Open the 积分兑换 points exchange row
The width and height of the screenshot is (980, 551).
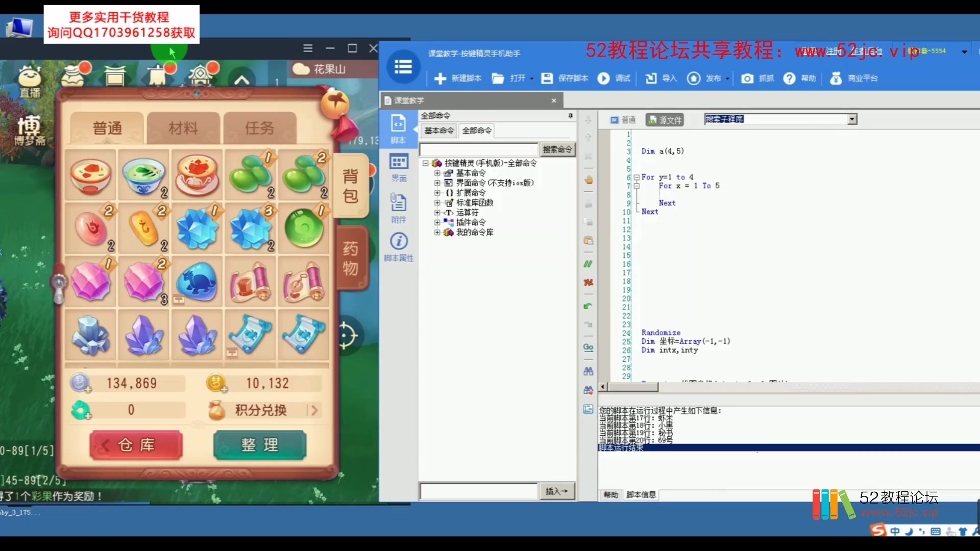pyautogui.click(x=264, y=410)
